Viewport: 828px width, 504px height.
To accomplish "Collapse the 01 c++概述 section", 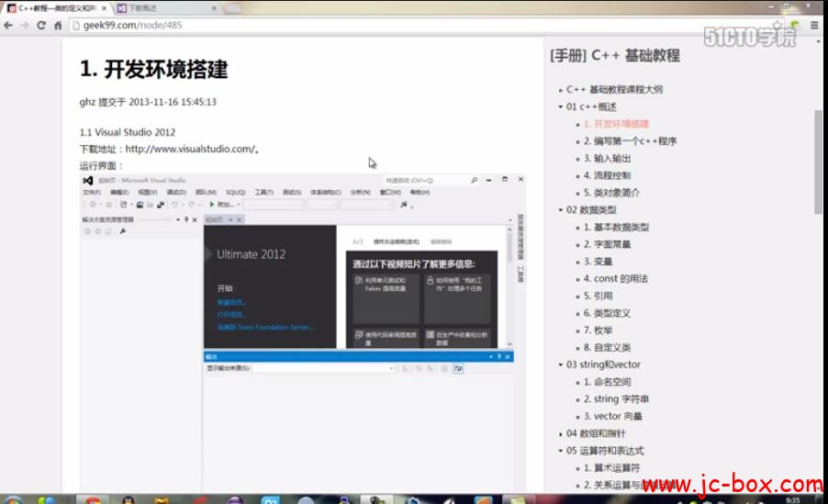I will (560, 106).
